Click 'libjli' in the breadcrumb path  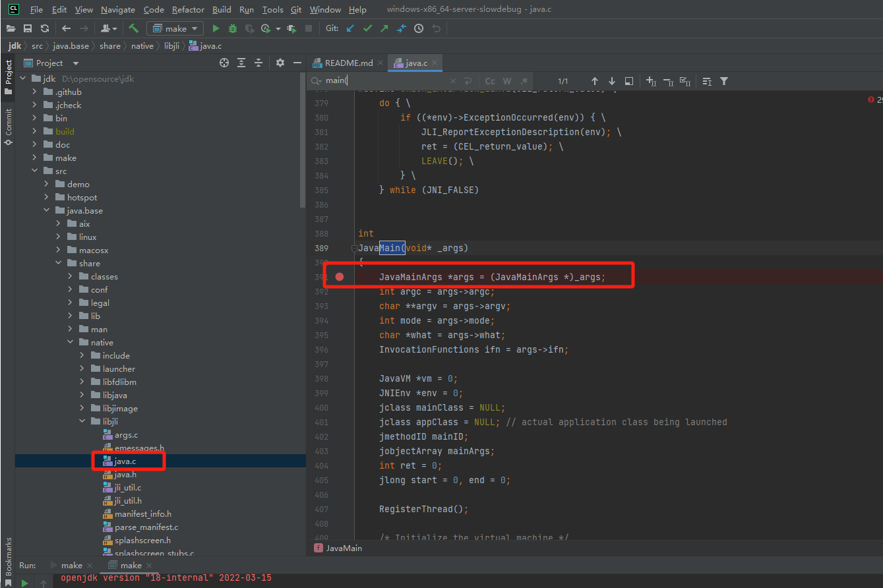point(173,45)
